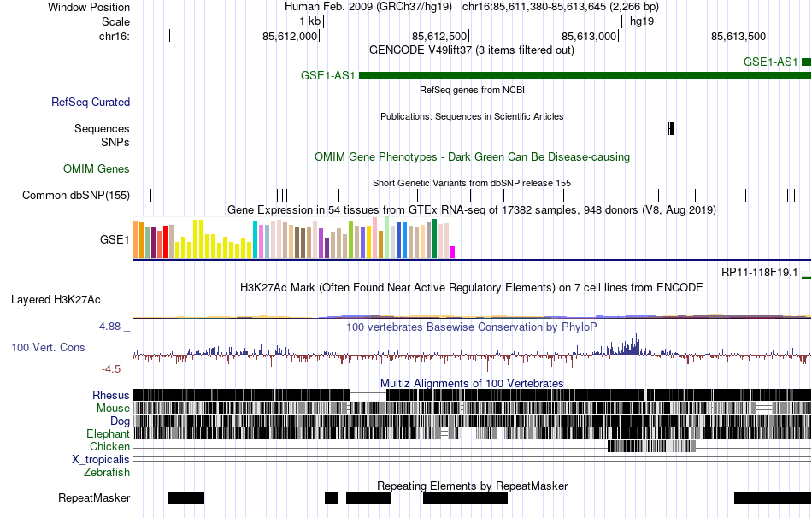Click the Publications: Sequences in Scientific Articles title
The image size is (812, 518).
pos(472,116)
